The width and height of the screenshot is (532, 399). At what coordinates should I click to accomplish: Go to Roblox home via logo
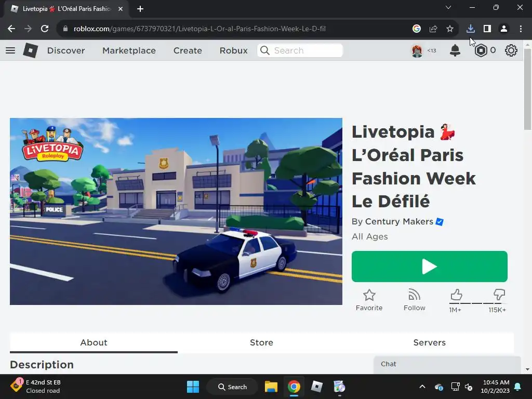(31, 50)
